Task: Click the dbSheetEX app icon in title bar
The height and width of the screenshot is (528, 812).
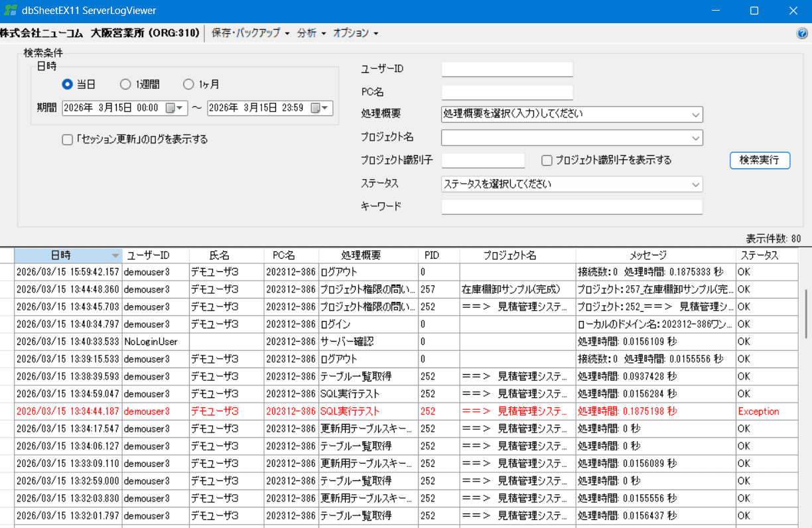Action: (11, 11)
